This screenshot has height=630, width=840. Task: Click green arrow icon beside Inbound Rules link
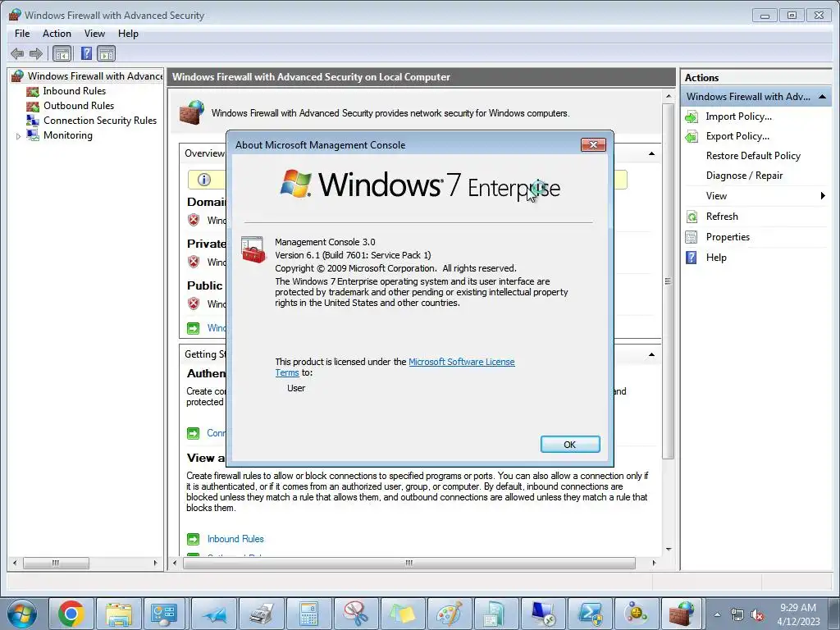[x=193, y=539]
